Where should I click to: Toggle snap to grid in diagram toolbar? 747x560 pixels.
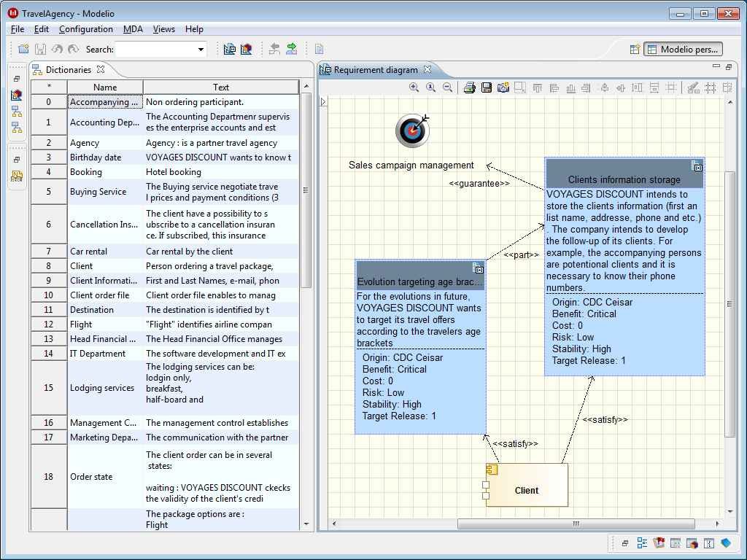pos(710,87)
